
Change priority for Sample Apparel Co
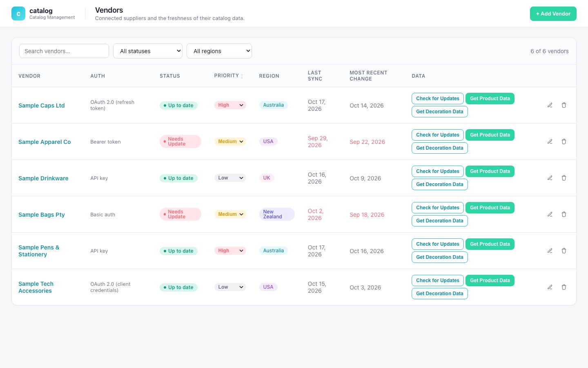230,141
